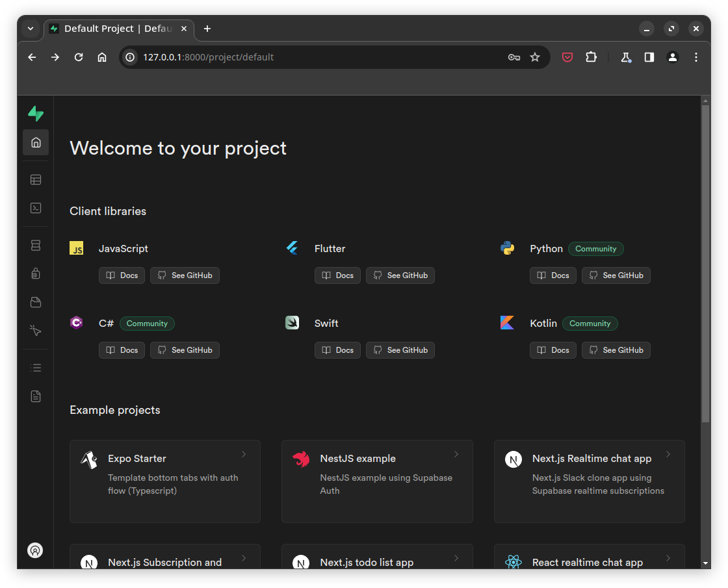Open C# See GitHub button
This screenshot has height=588, width=728.
[x=185, y=350]
